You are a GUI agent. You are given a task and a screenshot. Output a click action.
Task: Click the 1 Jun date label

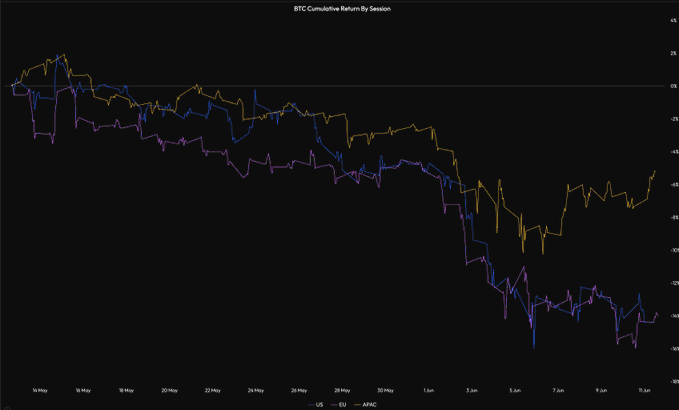click(x=428, y=391)
